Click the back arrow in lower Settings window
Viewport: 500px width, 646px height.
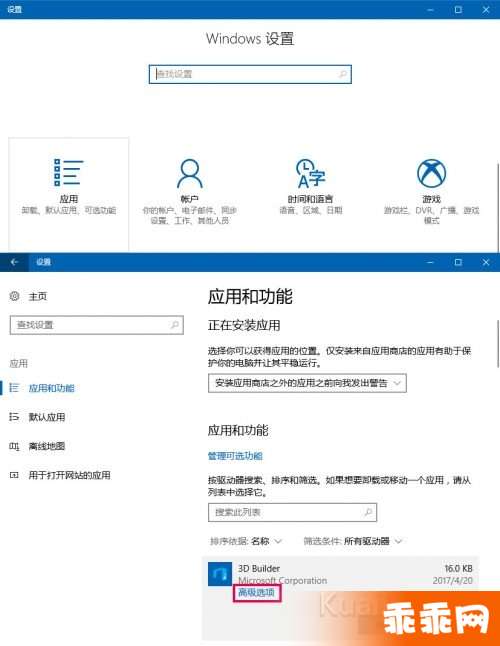coord(14,262)
